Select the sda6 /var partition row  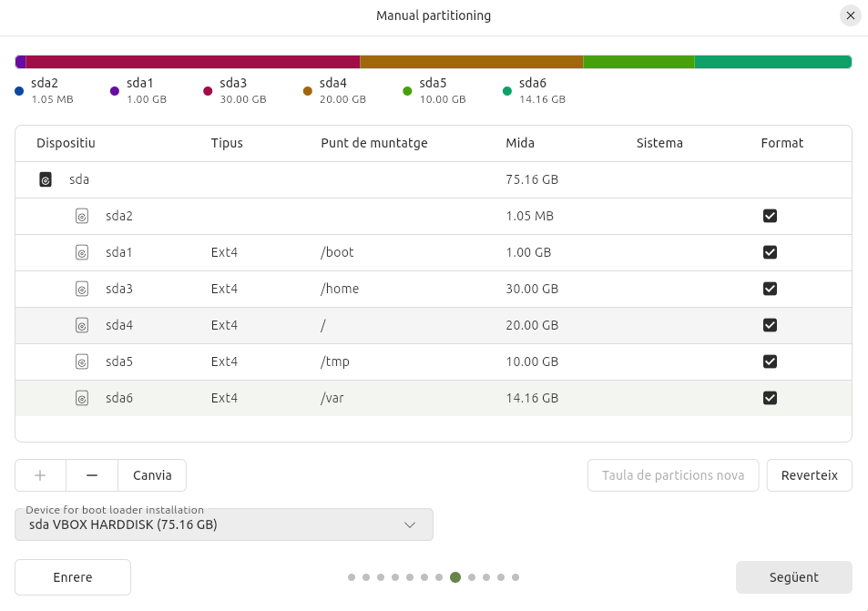[433, 398]
